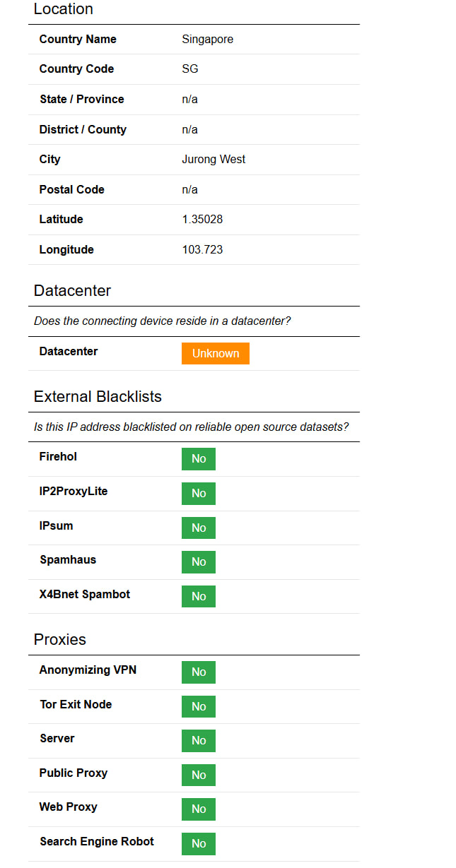The width and height of the screenshot is (456, 868).
Task: Click the Location section heading
Action: tap(64, 9)
